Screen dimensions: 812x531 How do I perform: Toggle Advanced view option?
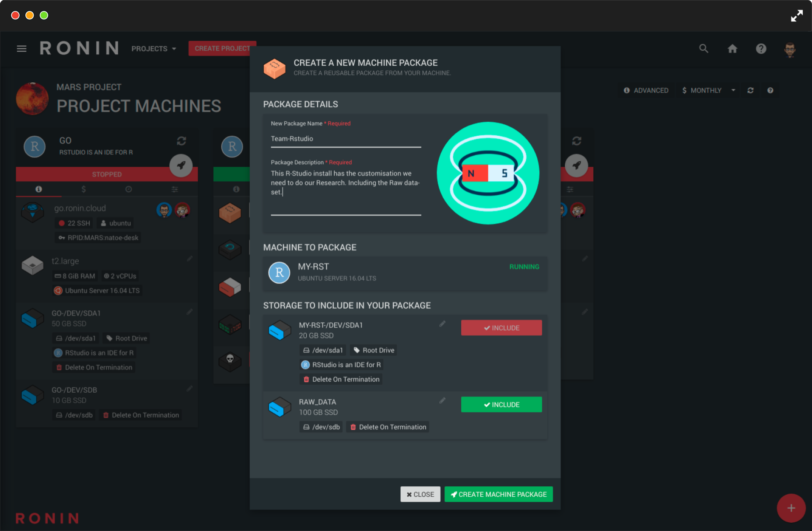pos(646,90)
